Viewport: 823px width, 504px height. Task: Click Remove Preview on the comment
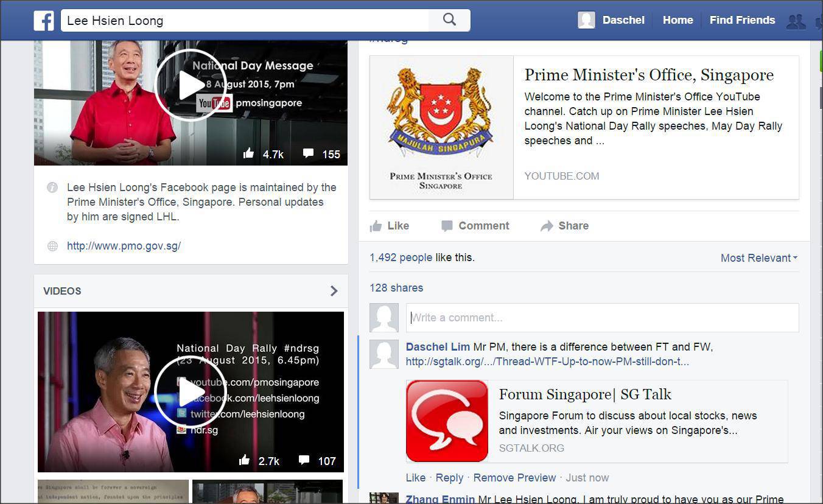514,478
